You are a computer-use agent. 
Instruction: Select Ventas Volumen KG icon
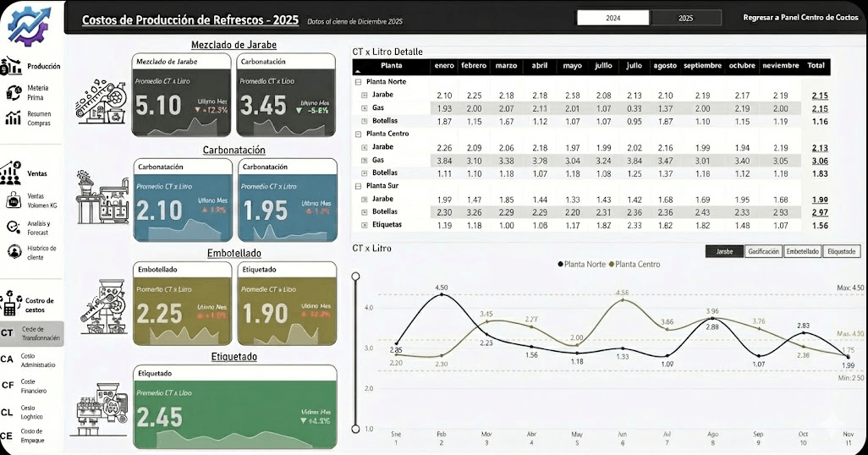point(14,200)
